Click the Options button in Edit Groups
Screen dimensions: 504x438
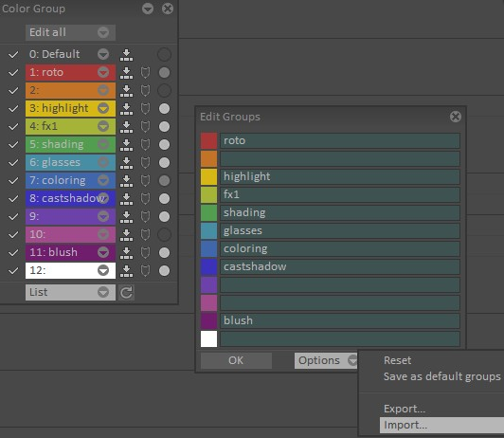point(326,360)
